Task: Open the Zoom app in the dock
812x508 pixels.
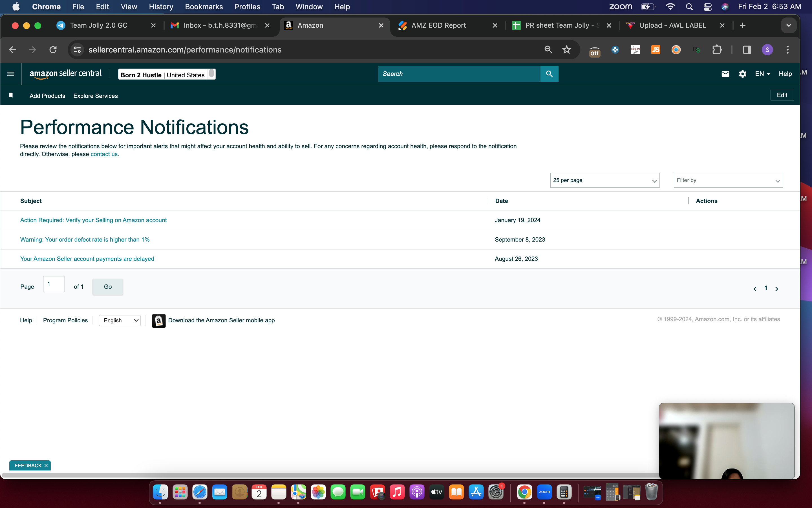Action: click(544, 492)
